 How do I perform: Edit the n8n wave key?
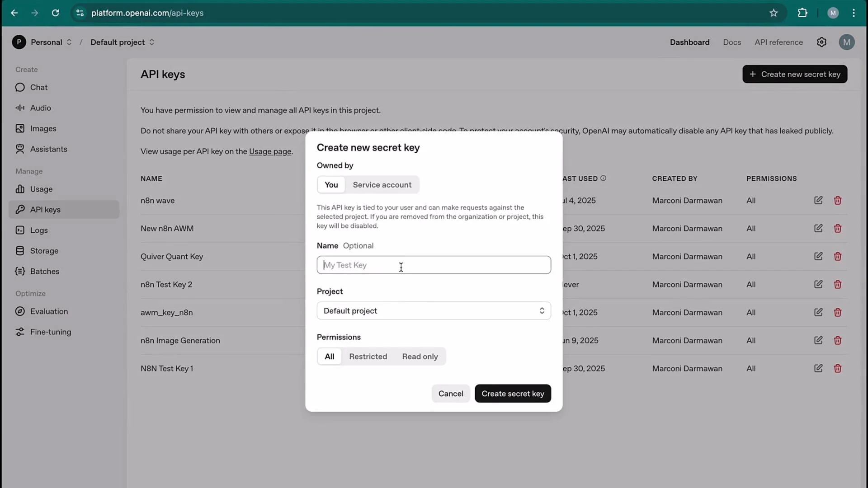(x=818, y=200)
